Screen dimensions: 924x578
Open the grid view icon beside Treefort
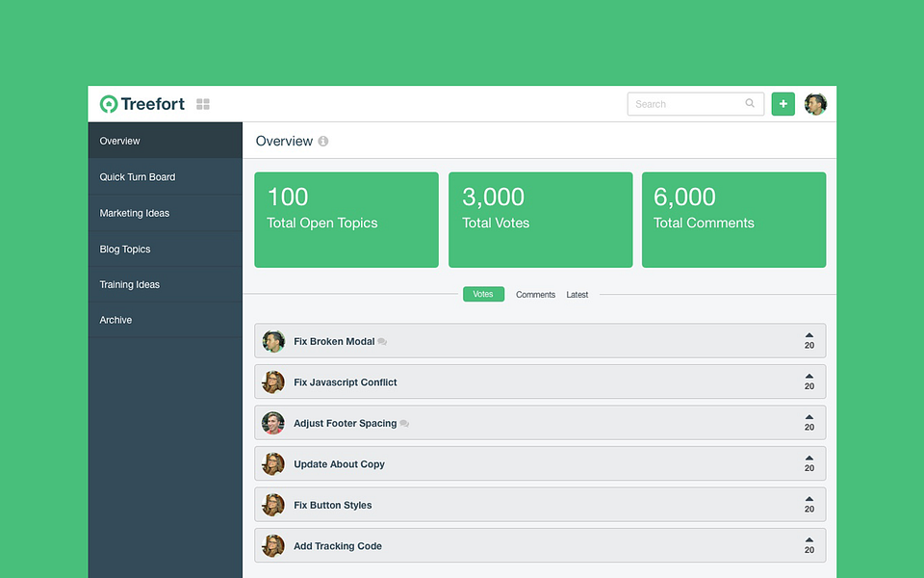(x=203, y=104)
